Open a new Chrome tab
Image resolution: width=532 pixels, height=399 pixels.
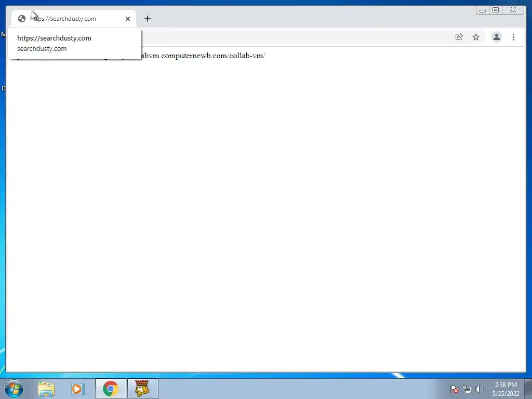pyautogui.click(x=147, y=19)
